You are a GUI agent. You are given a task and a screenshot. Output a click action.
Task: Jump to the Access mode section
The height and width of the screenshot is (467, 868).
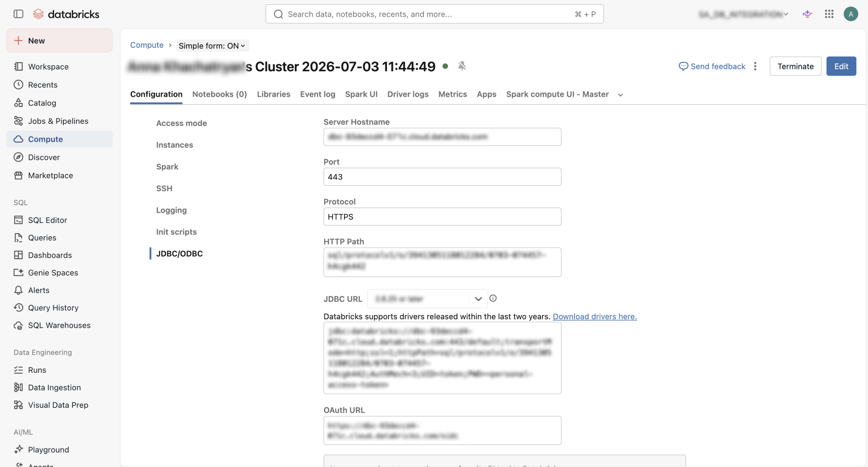(x=182, y=123)
